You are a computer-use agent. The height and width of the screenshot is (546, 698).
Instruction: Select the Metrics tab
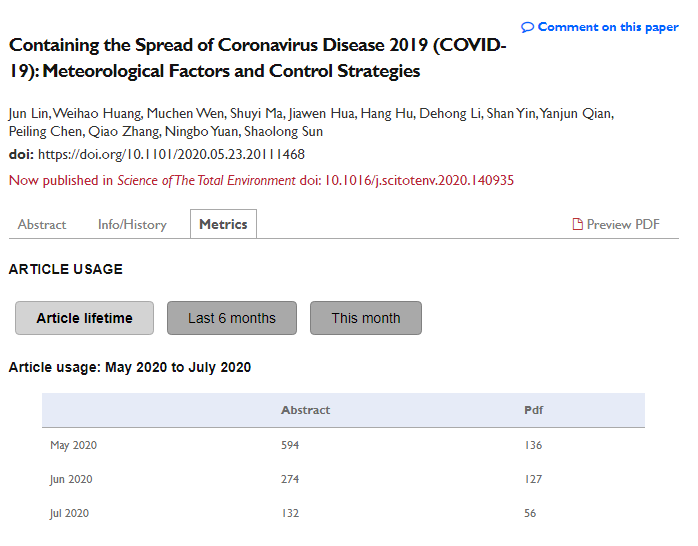coord(223,224)
